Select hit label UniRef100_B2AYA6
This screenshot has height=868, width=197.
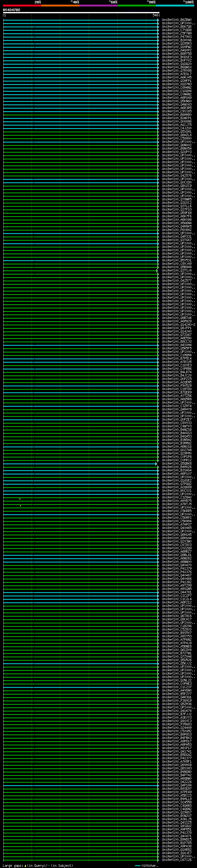point(177,40)
